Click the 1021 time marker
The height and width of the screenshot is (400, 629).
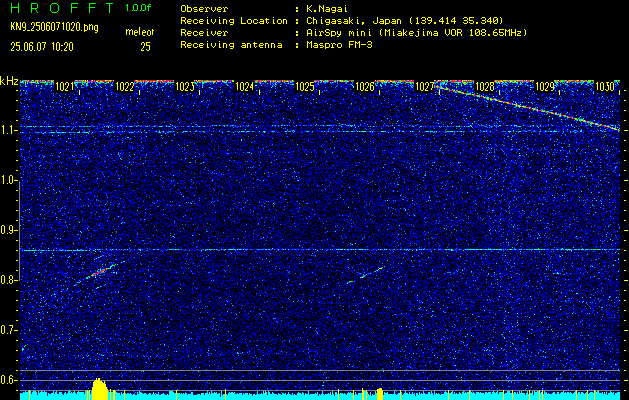(64, 87)
